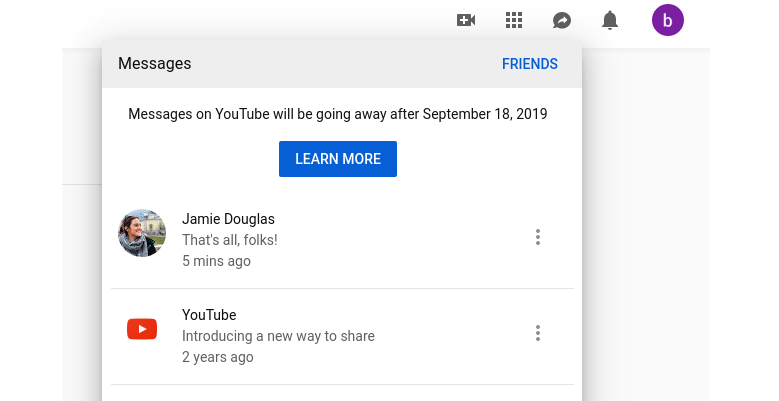Open the YouTube conversation name

click(209, 315)
